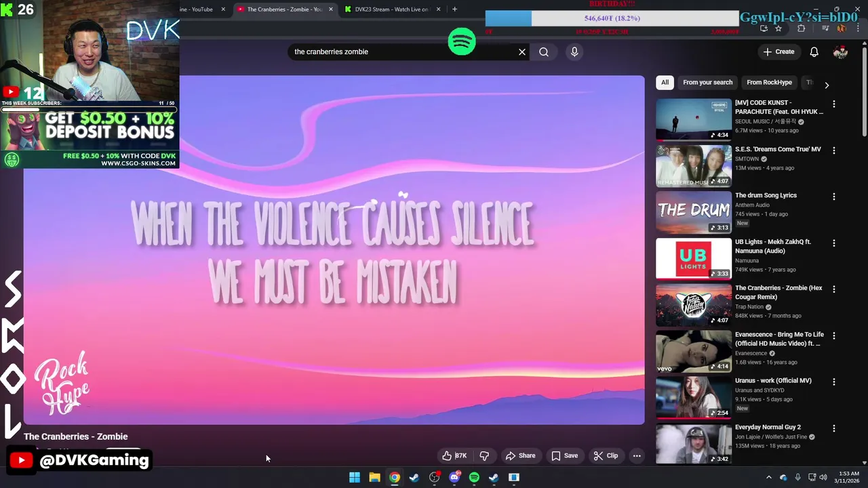The width and height of the screenshot is (868, 488).
Task: Share The Cranberries - Zombie video
Action: click(521, 456)
